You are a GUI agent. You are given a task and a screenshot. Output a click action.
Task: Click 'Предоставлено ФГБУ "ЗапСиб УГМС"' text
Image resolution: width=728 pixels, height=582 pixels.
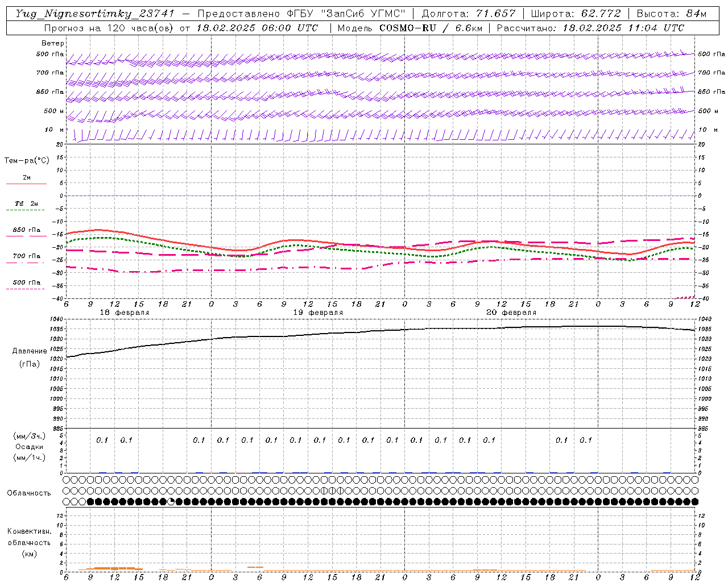click(x=301, y=14)
